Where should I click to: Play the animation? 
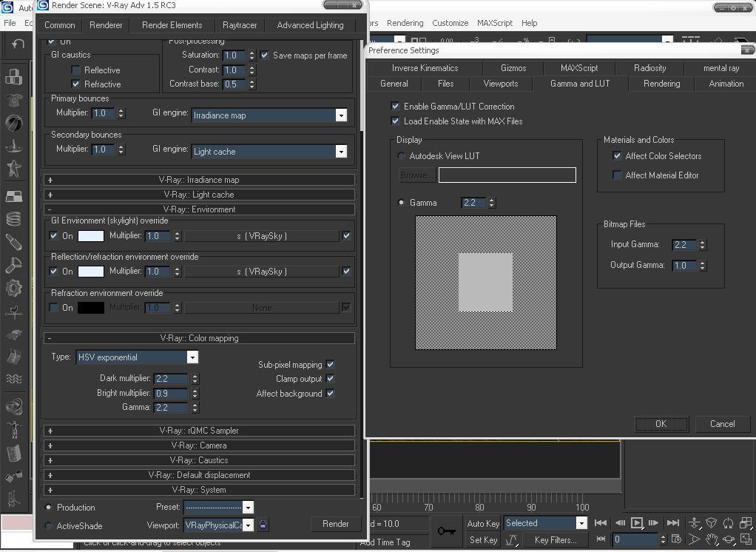click(x=636, y=522)
